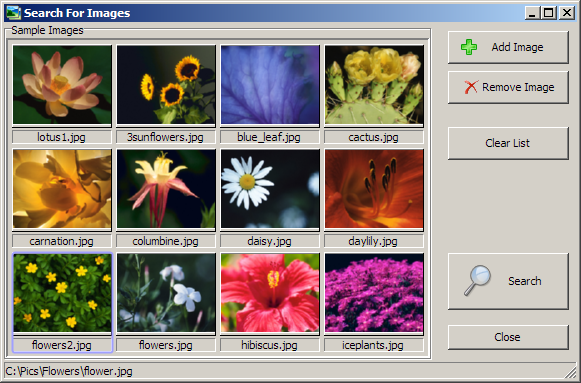The width and height of the screenshot is (581, 383).
Task: Close the window with title bar X
Action: (x=567, y=13)
